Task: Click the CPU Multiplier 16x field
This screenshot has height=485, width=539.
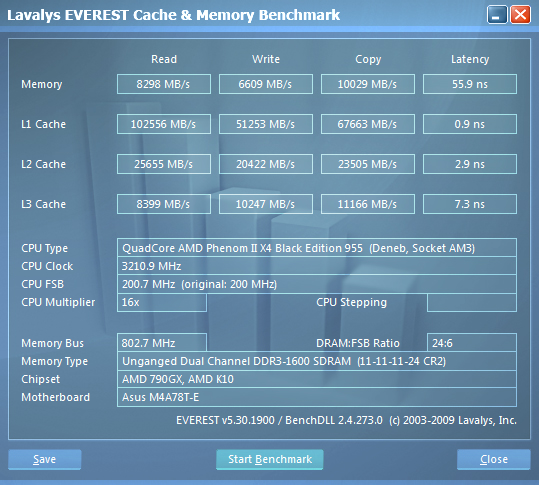Action: click(x=162, y=302)
